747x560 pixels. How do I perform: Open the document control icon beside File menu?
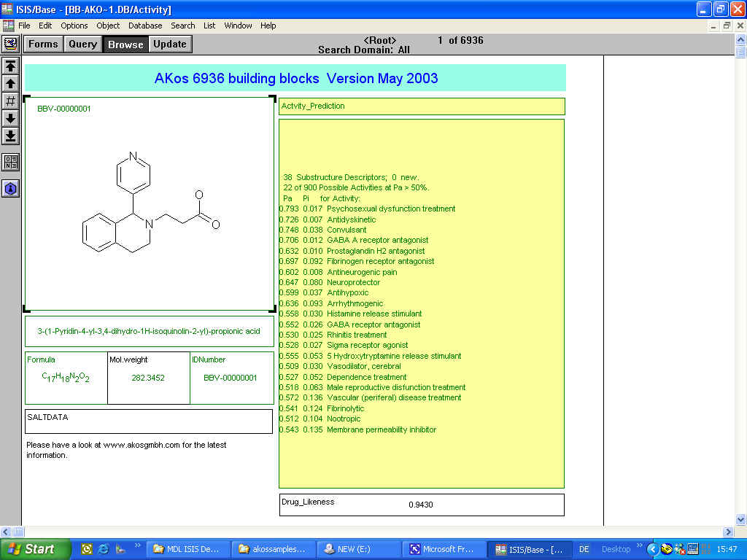(8, 26)
